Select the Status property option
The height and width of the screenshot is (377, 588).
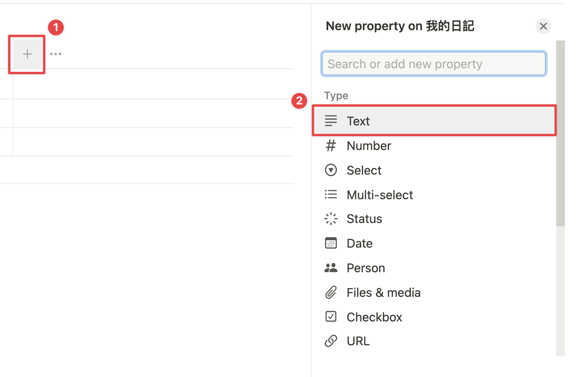434,219
